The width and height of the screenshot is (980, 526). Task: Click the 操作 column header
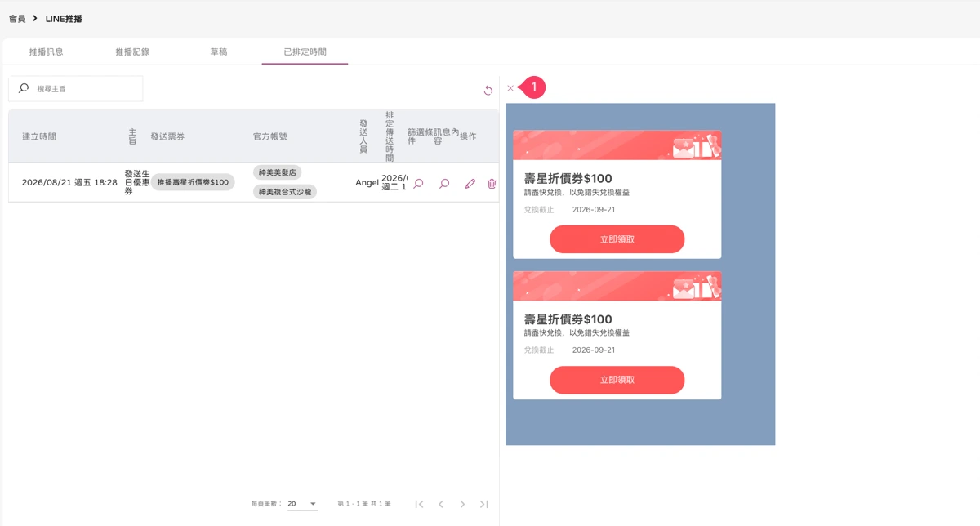click(468, 136)
